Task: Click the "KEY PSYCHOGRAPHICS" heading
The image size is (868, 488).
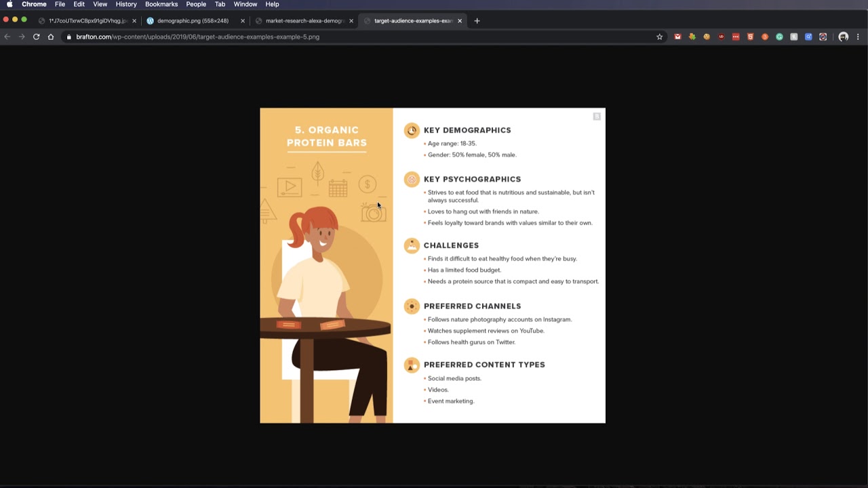Action: 472,179
